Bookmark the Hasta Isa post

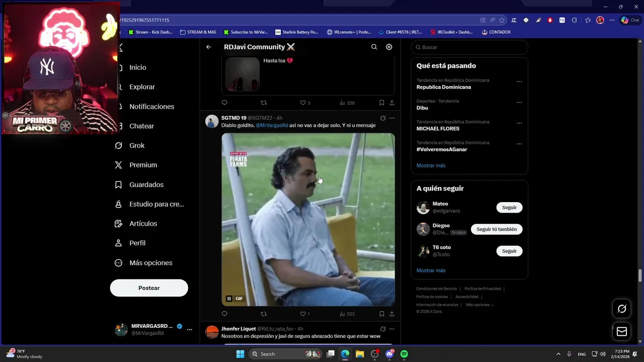tap(382, 103)
